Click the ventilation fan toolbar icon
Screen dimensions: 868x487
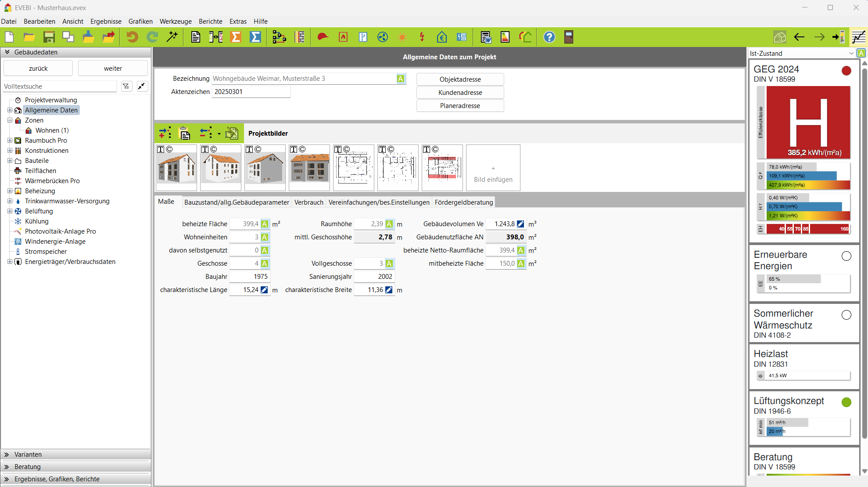click(x=383, y=37)
